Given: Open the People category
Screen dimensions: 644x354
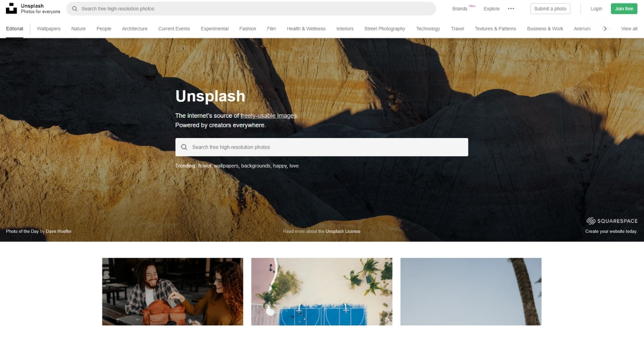Looking at the screenshot, I should [104, 29].
